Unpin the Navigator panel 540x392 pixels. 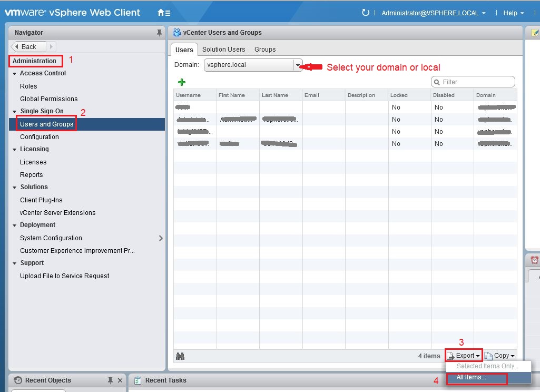coord(159,32)
